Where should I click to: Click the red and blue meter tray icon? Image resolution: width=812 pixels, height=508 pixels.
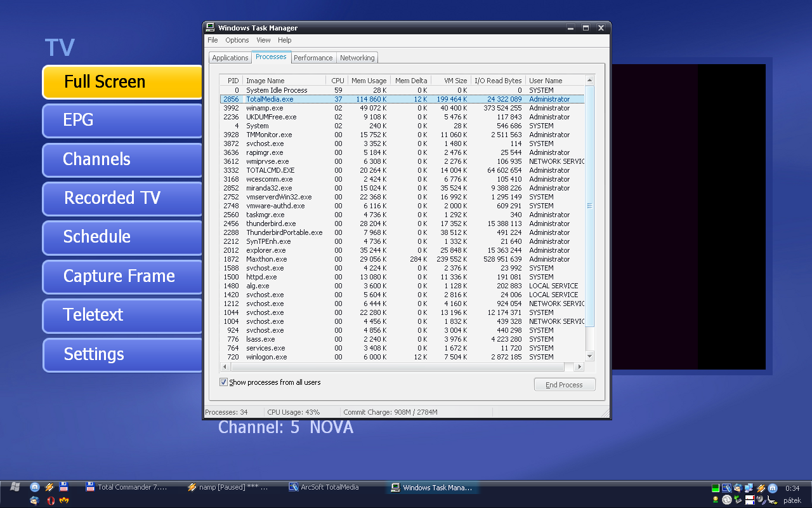(750, 500)
